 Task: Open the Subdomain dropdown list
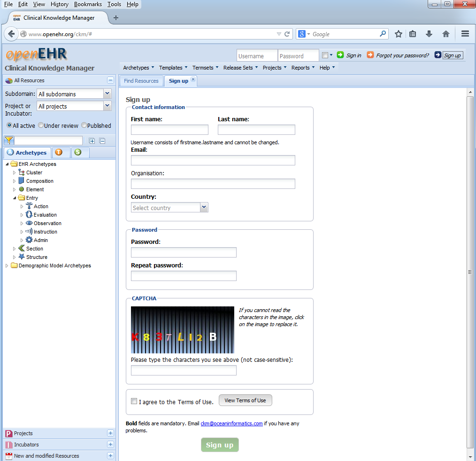click(107, 94)
